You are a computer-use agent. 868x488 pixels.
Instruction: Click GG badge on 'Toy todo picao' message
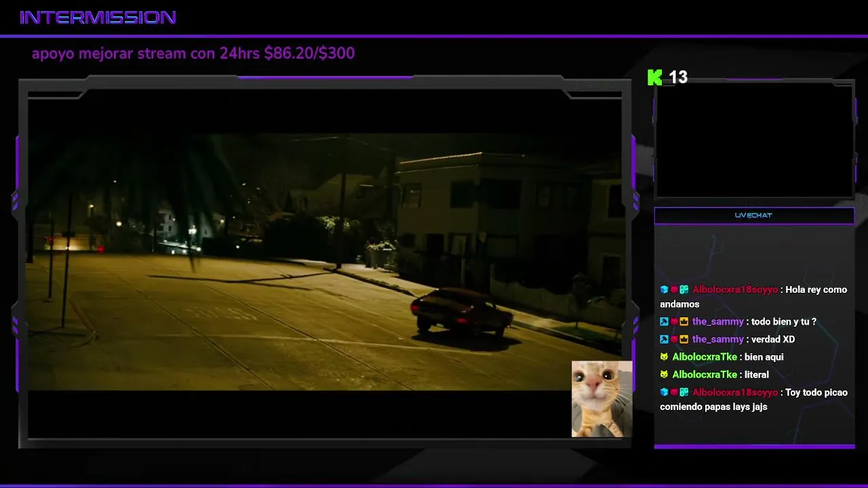[684, 392]
